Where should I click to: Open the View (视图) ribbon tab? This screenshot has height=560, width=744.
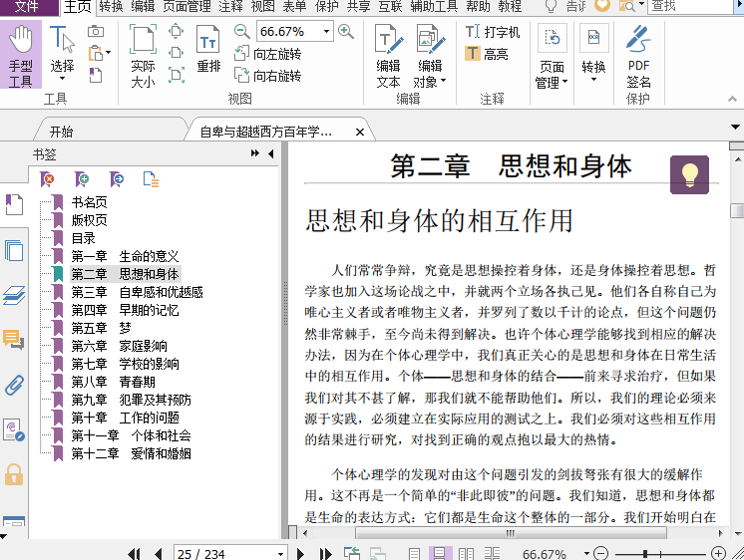pos(262,6)
